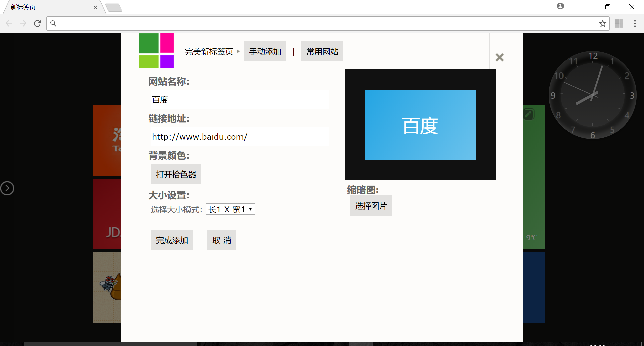644x346 pixels.
Task: Click the orange Taobao tile behind dialog
Action: point(107,141)
